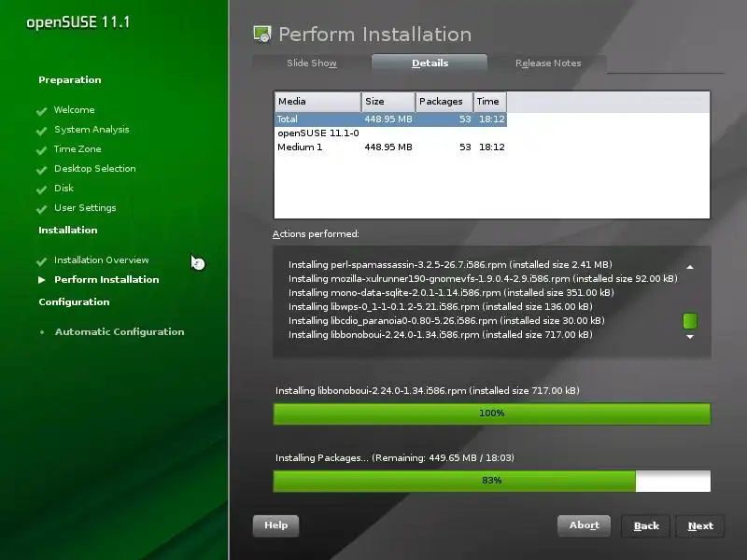This screenshot has height=560, width=747.
Task: Click the mono-data-sqlite log line
Action: pyautogui.click(x=451, y=292)
